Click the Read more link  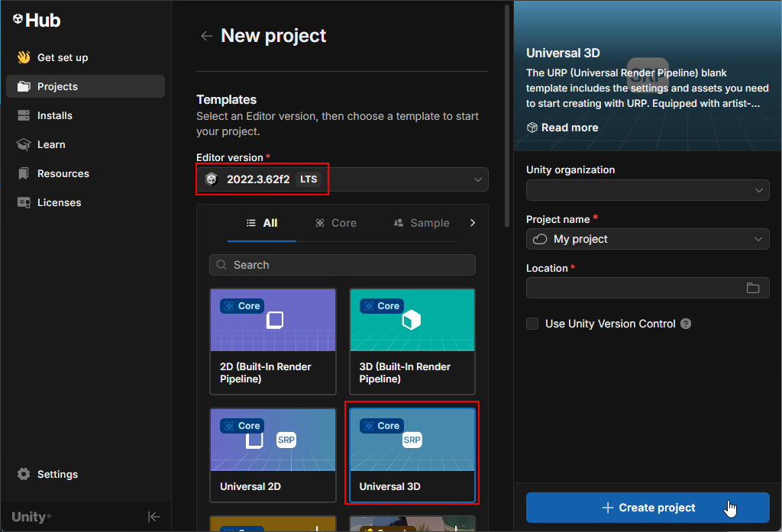[x=563, y=127]
